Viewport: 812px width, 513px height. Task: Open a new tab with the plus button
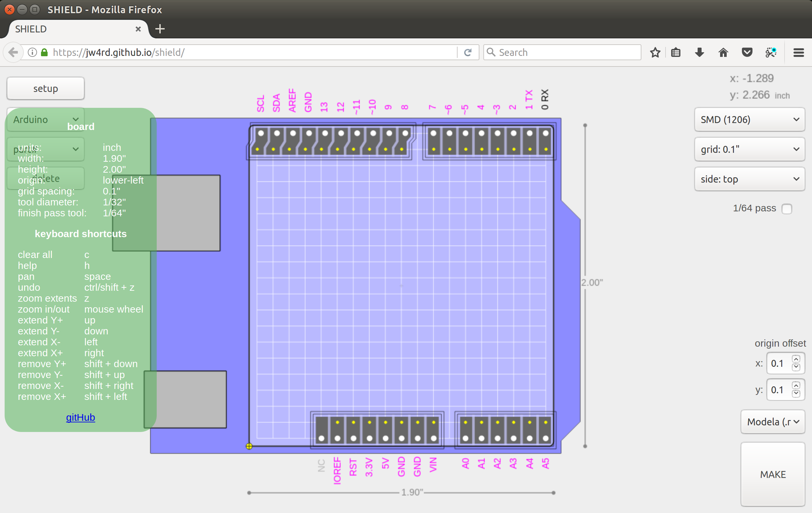click(x=160, y=29)
